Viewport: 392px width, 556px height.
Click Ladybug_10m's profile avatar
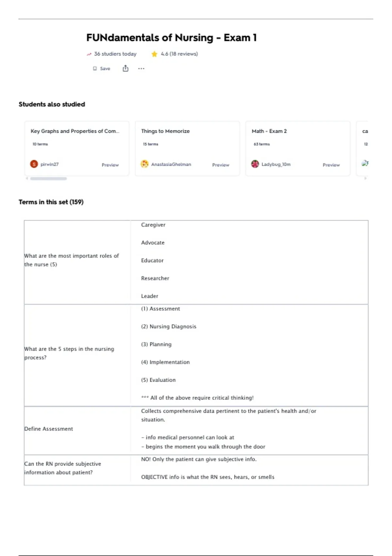[x=255, y=164]
